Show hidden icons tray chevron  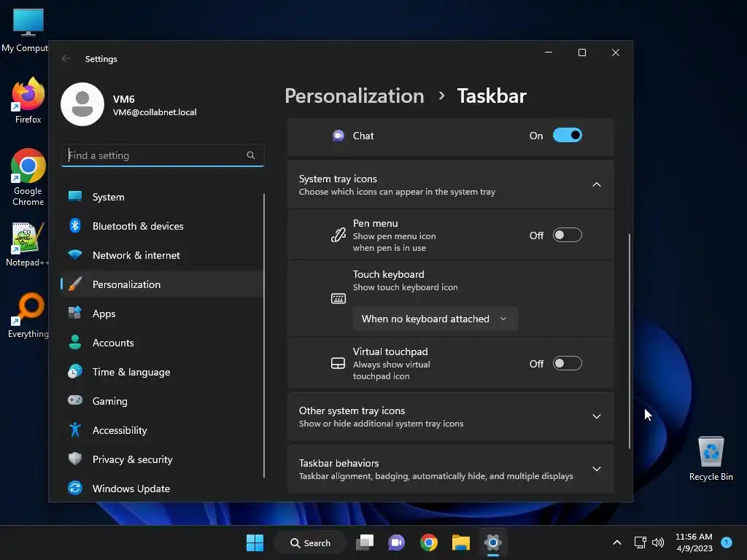617,542
